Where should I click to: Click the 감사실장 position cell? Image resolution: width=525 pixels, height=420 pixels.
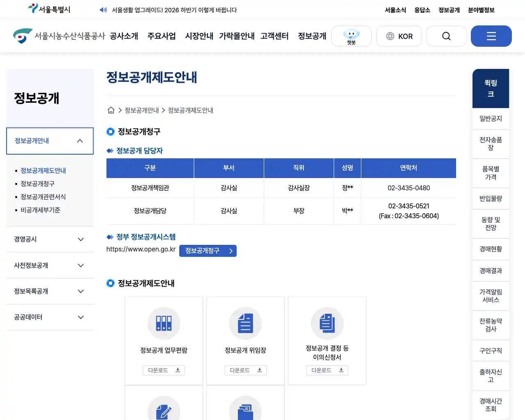pos(299,188)
